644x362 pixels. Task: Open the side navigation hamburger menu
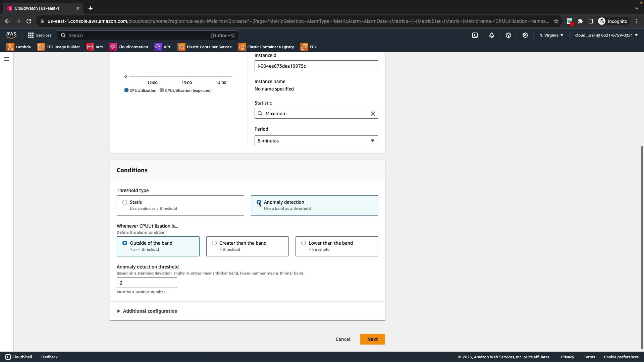click(6, 59)
